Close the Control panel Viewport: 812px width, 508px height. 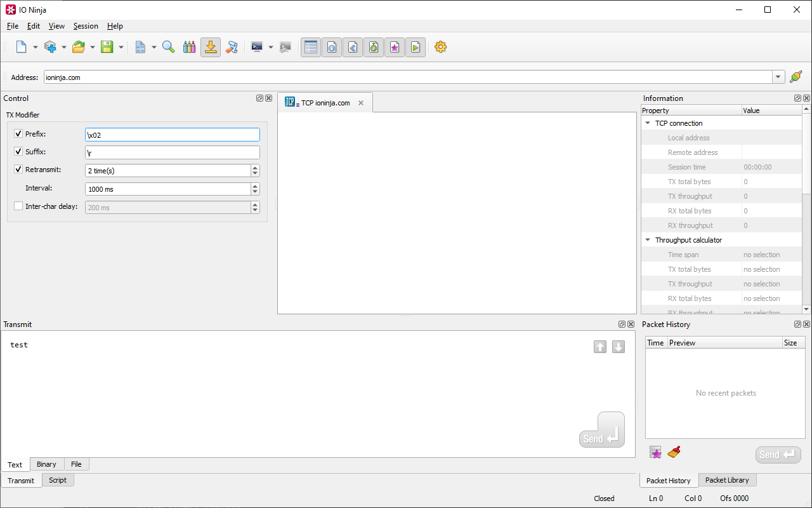click(x=269, y=98)
